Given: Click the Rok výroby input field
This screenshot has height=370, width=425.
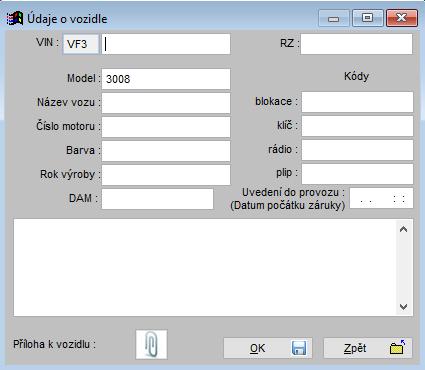Looking at the screenshot, I should tap(166, 175).
